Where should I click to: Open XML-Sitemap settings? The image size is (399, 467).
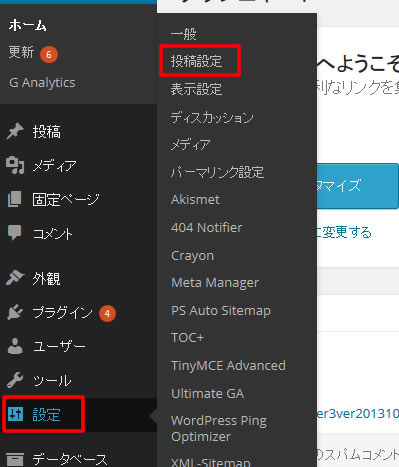pyautogui.click(x=211, y=462)
